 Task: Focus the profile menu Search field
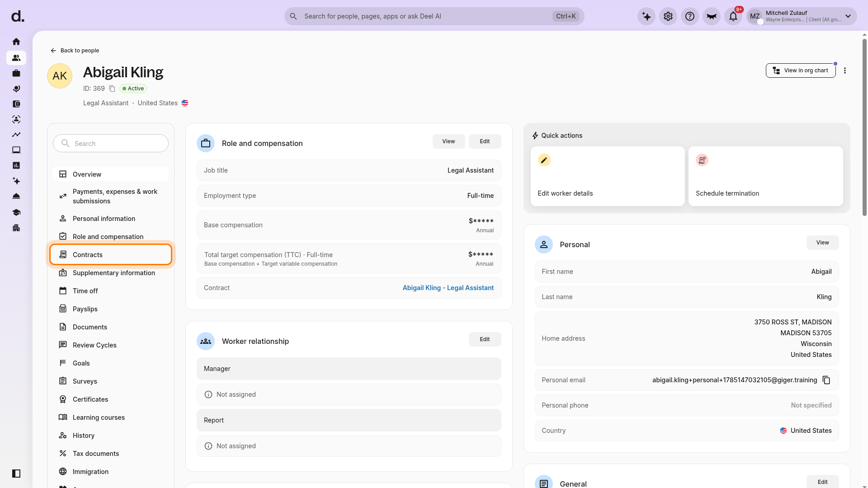point(111,143)
